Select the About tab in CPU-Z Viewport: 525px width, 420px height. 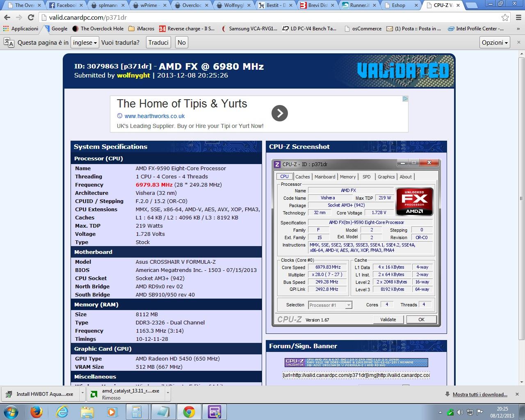click(406, 177)
